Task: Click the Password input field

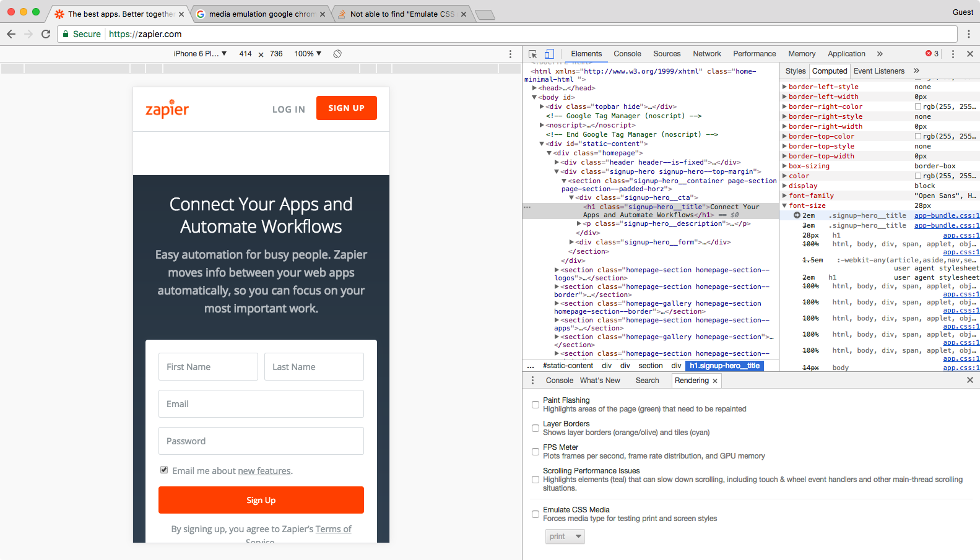Action: click(x=261, y=441)
